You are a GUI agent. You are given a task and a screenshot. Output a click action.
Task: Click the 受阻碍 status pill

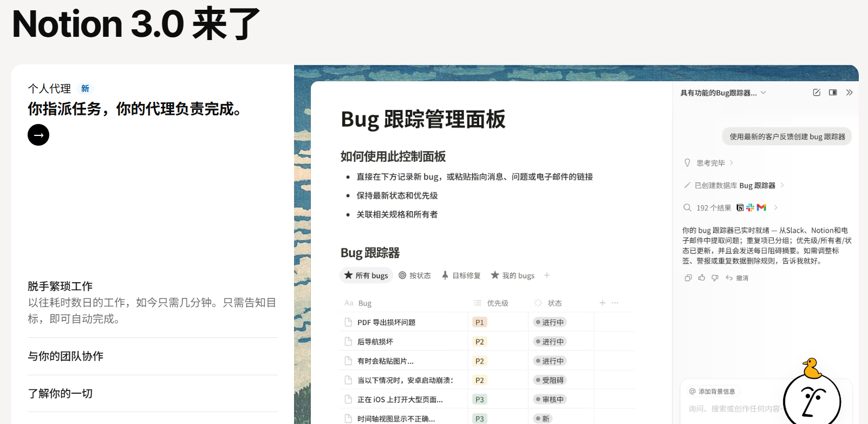[550, 380]
